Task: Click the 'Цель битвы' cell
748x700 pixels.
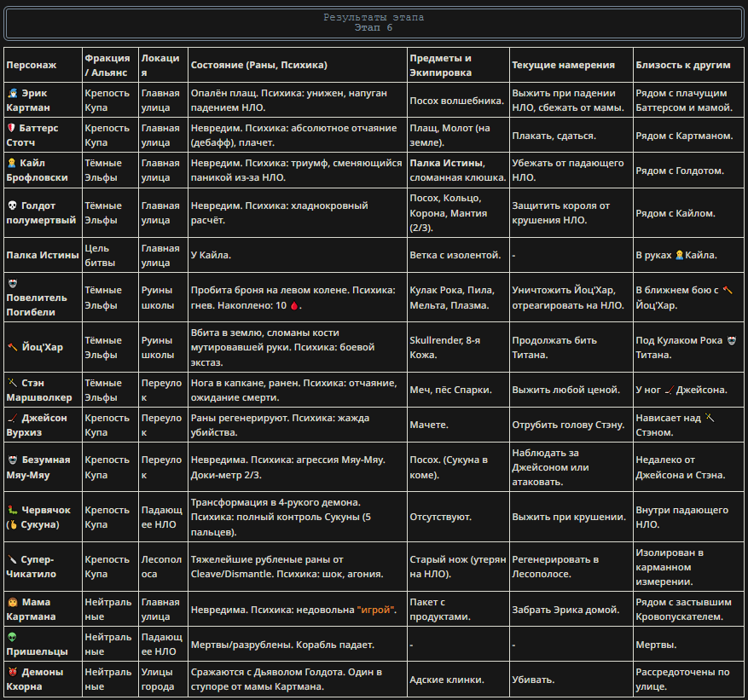Action: 110,255
